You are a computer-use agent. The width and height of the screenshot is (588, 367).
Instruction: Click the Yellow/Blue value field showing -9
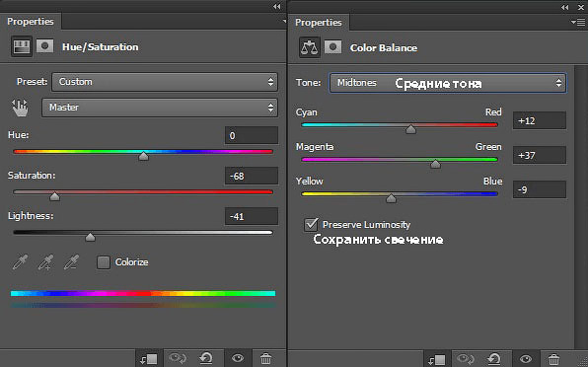coord(540,189)
